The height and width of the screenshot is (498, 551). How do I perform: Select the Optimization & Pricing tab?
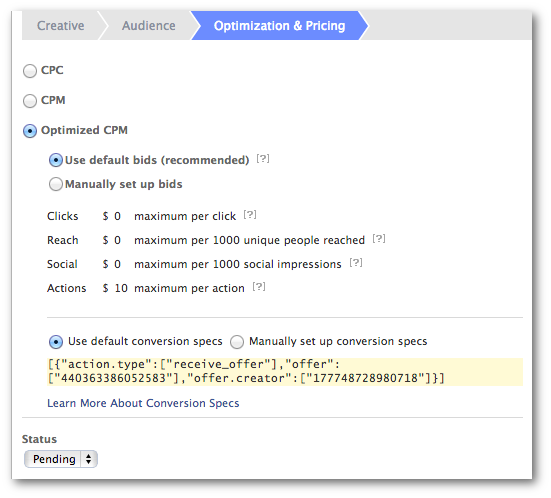279,26
